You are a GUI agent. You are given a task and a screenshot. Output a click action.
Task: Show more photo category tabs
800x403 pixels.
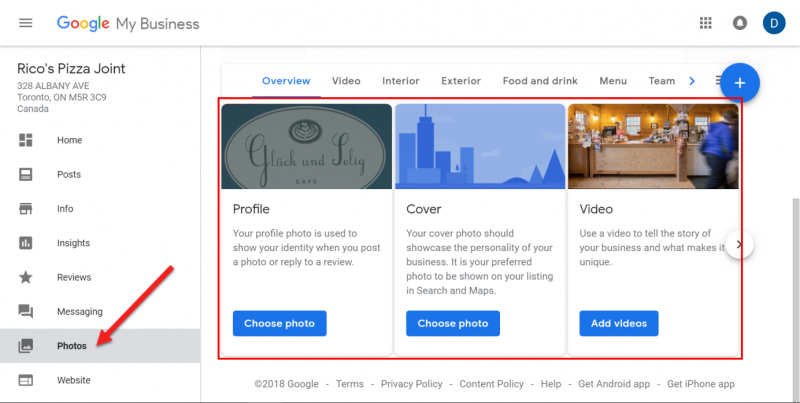(692, 81)
